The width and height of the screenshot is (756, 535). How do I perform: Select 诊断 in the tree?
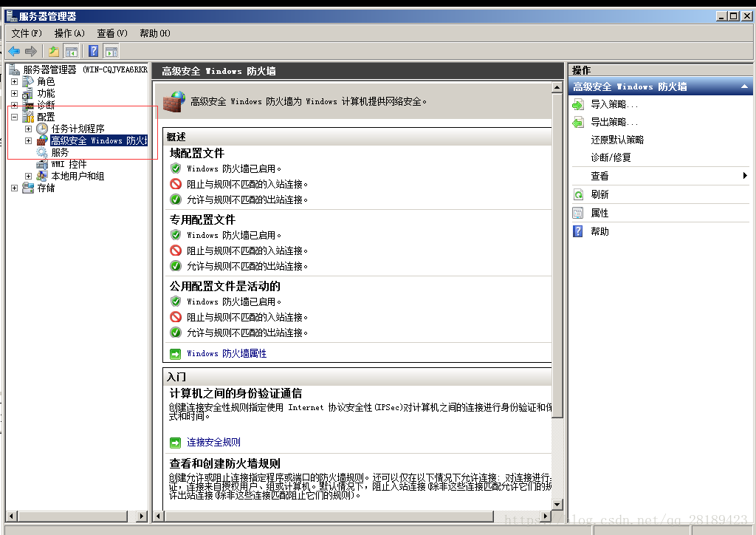[46, 105]
